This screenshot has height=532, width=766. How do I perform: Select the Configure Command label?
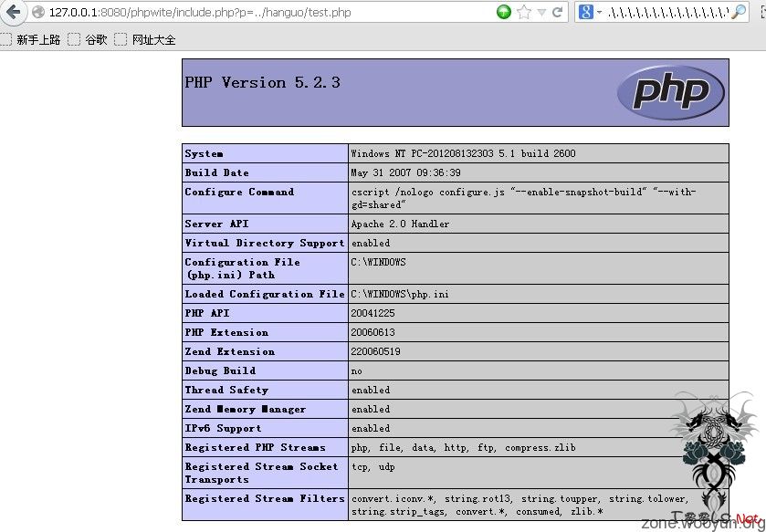click(239, 192)
